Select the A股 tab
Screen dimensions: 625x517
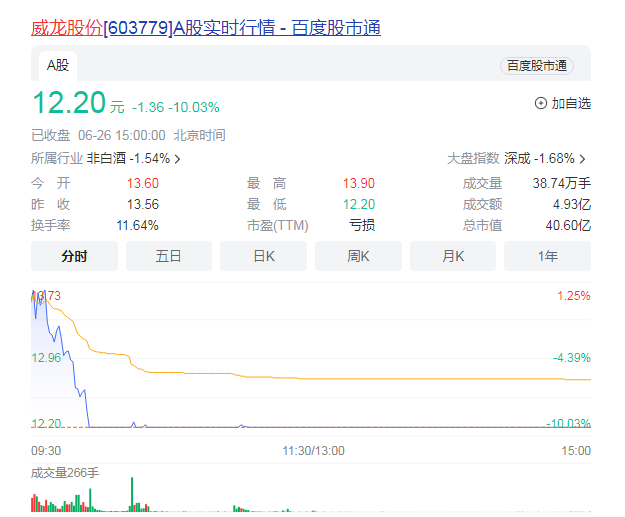pyautogui.click(x=57, y=66)
